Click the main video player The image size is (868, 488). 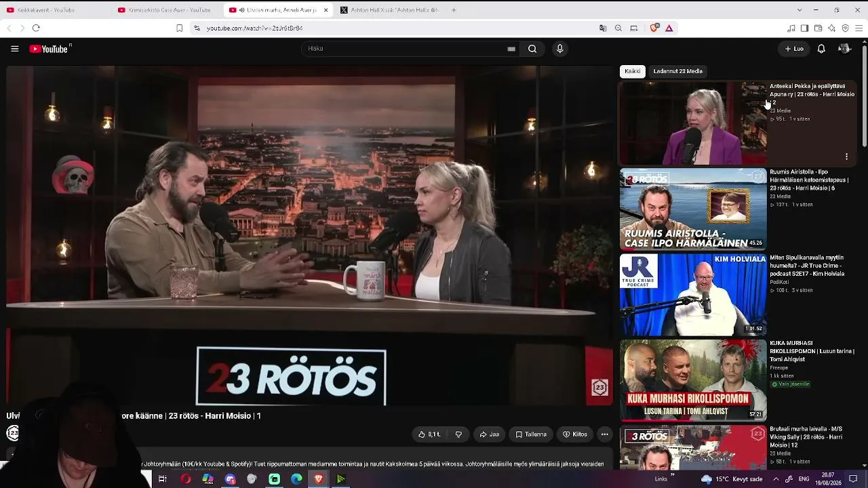click(309, 236)
